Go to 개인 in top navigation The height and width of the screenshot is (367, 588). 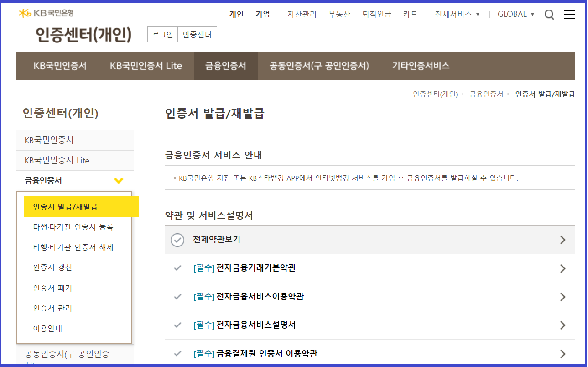pos(236,14)
